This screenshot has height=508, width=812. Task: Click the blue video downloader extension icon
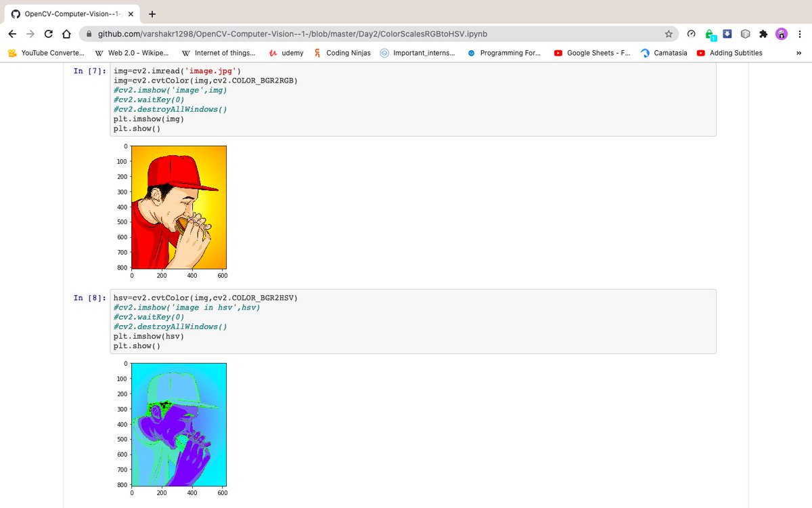pos(727,33)
